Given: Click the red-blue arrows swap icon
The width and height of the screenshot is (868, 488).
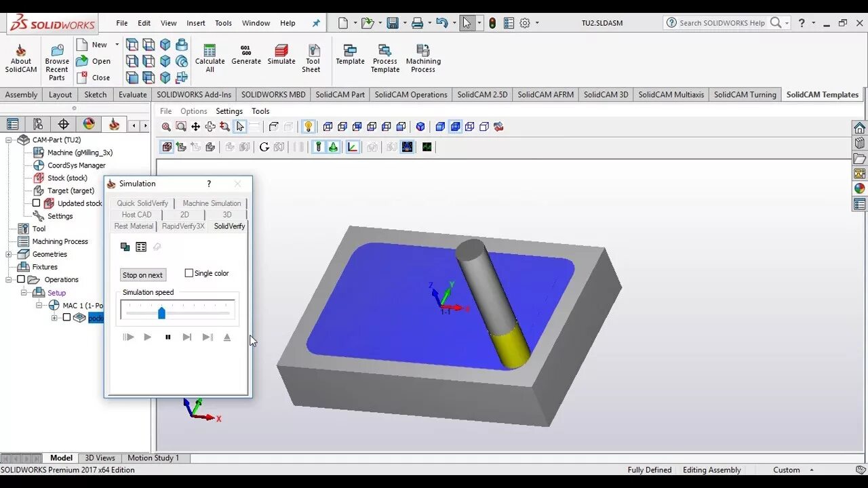Looking at the screenshot, I should 499,127.
